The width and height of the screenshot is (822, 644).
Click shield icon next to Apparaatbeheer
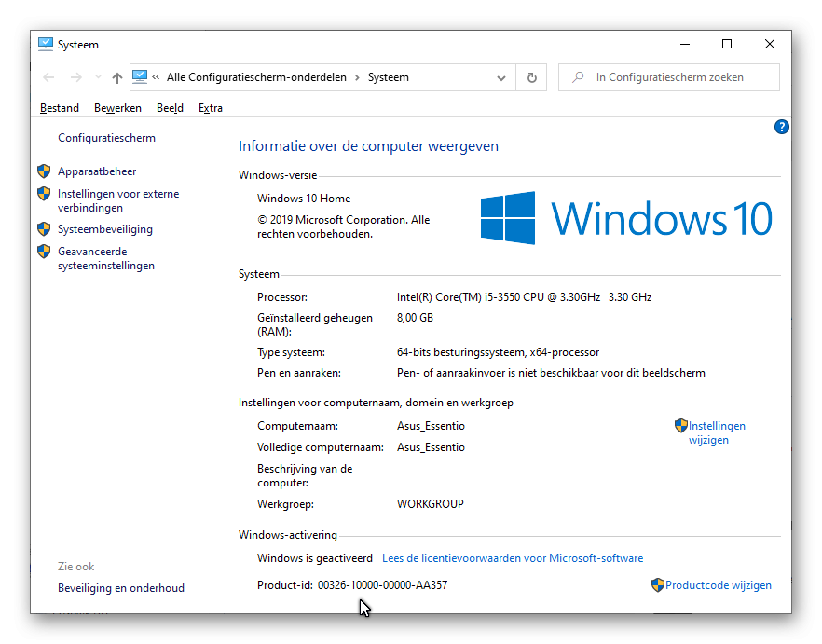click(44, 171)
